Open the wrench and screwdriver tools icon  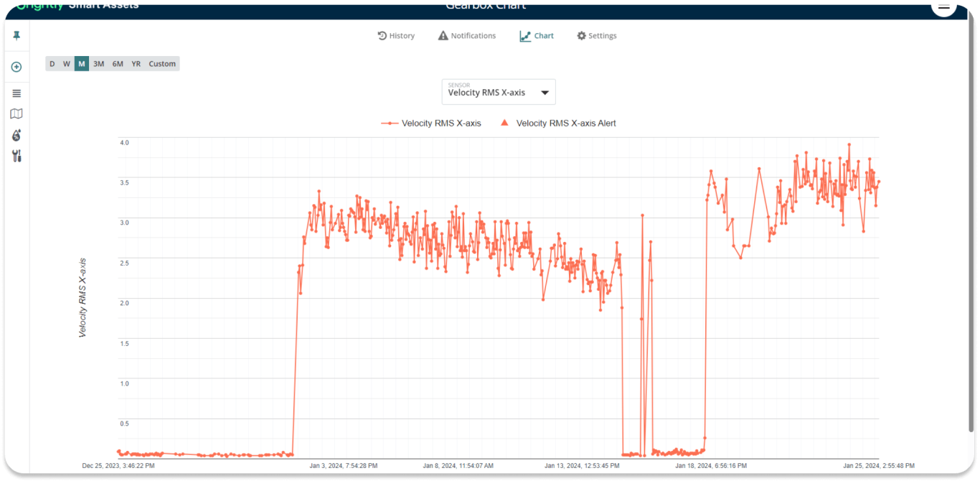17,156
